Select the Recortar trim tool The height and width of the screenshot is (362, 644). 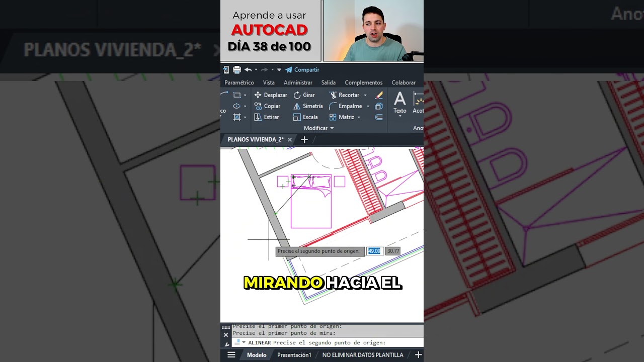(x=344, y=95)
